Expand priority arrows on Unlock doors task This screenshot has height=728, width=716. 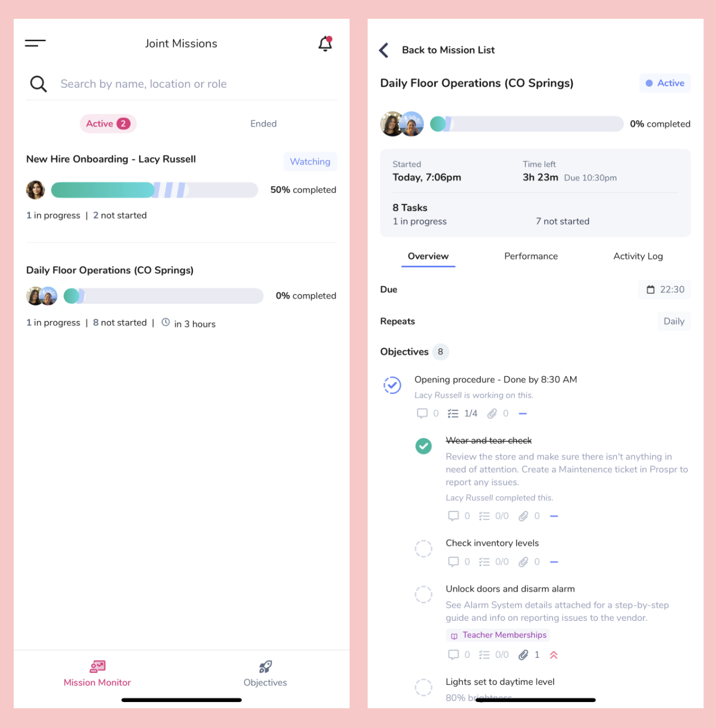[x=554, y=655]
